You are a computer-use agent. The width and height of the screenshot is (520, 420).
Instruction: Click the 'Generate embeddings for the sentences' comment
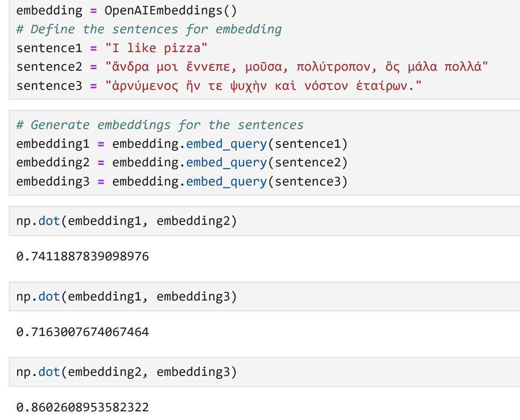coord(160,125)
